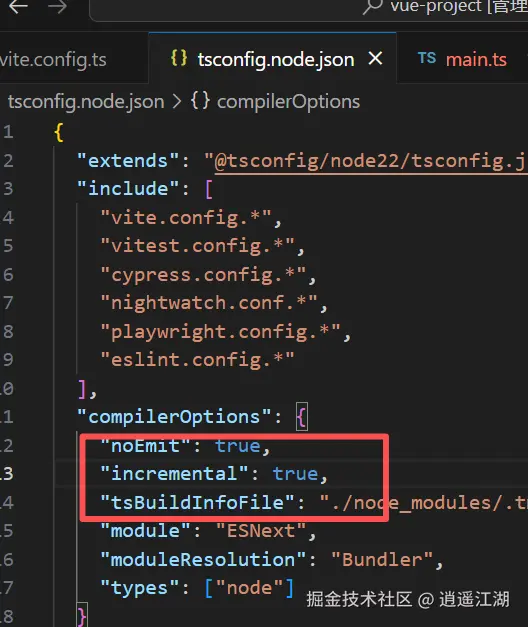Click the "vitest.config.*" string

click(198, 246)
